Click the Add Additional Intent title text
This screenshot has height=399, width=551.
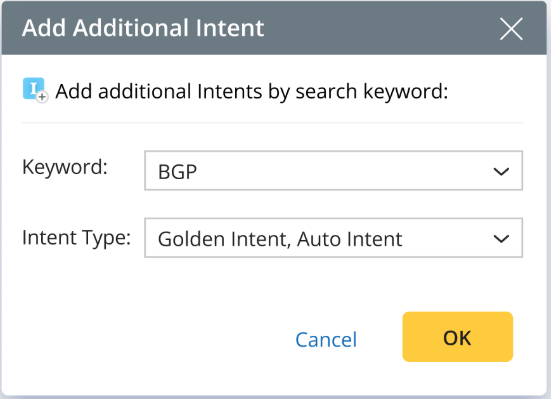tap(143, 28)
